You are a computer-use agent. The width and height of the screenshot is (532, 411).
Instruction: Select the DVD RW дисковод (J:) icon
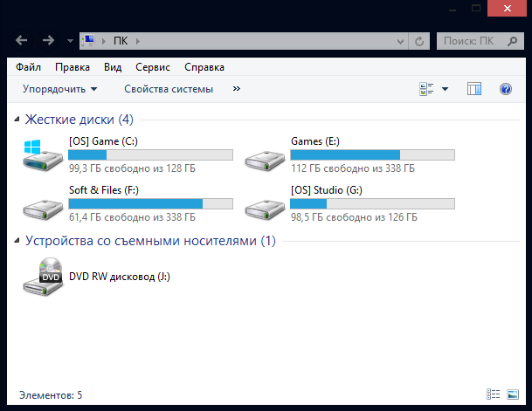click(x=42, y=277)
